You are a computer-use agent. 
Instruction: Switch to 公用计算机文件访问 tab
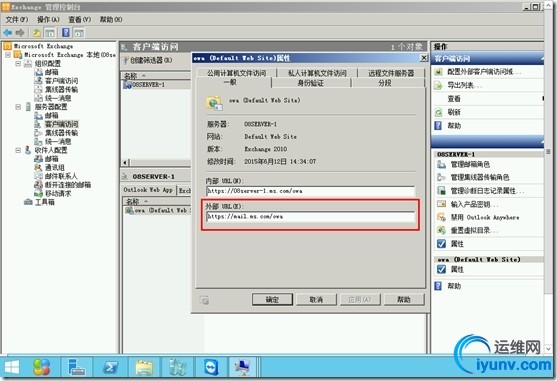coord(236,73)
